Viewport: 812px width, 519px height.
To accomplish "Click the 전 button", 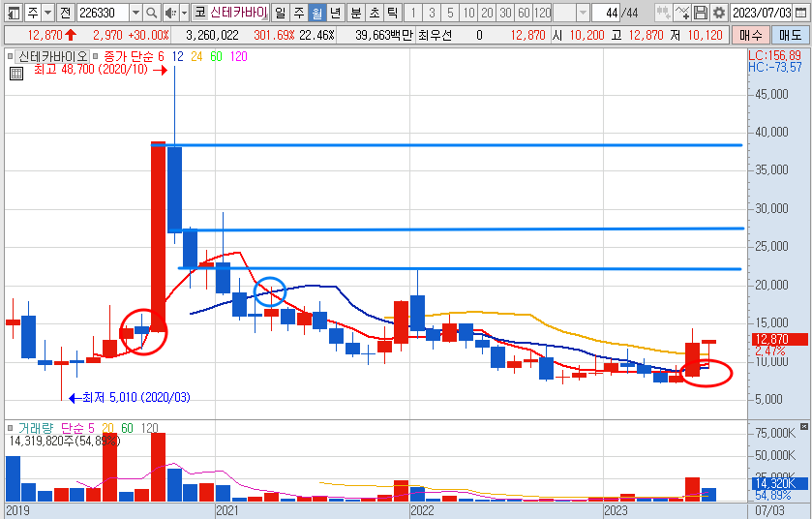I will point(65,13).
